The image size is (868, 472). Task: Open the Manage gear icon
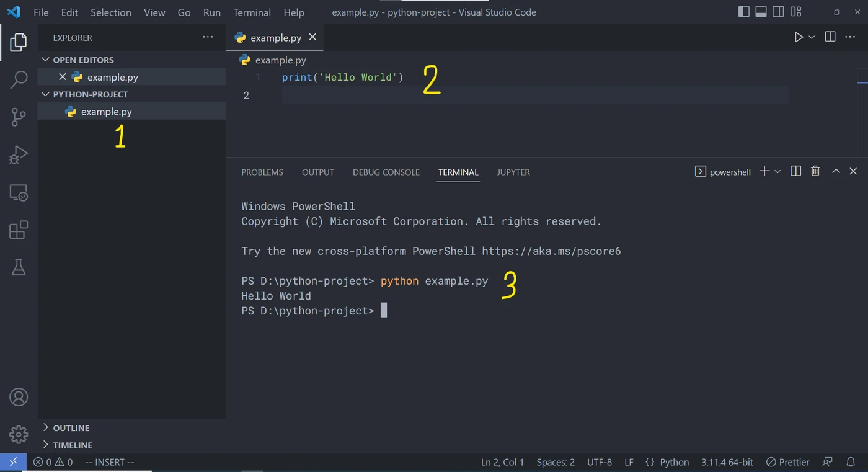coord(19,434)
